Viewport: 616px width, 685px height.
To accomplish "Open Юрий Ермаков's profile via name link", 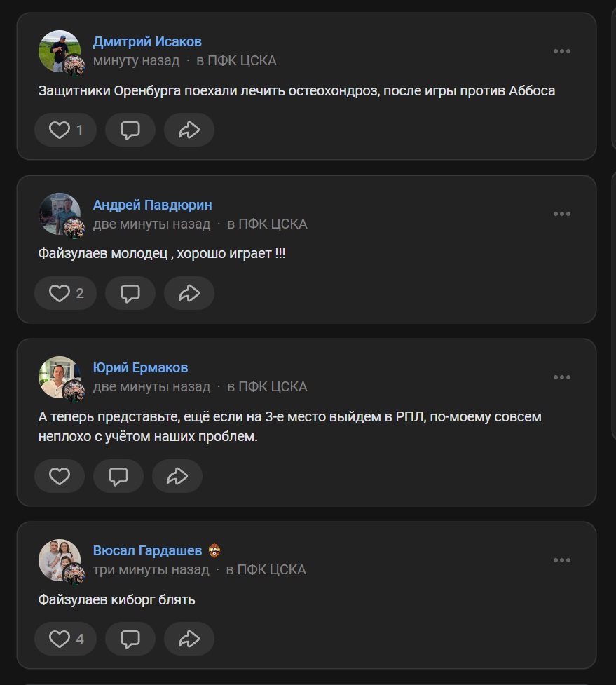I will [x=140, y=367].
